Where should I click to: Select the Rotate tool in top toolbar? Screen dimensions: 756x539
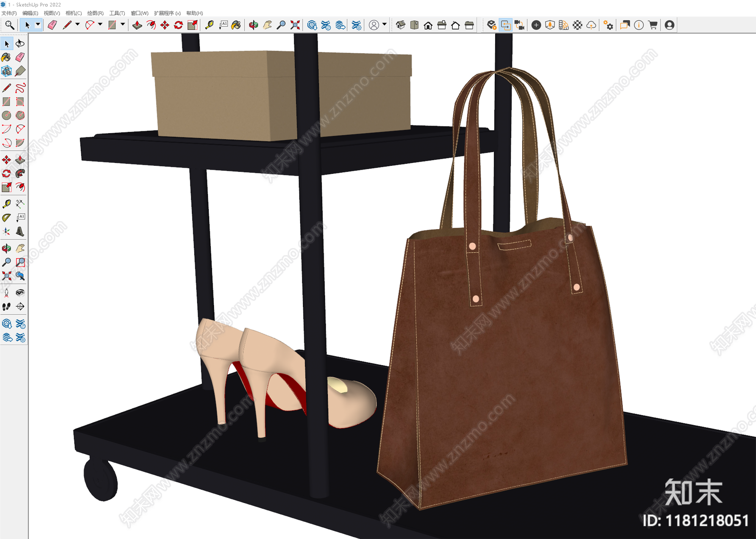[178, 25]
